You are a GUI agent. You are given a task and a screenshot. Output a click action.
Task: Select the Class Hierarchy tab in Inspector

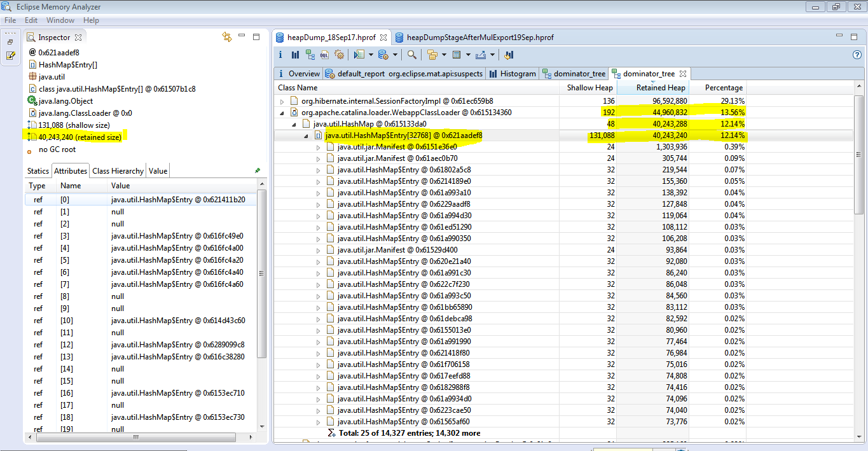118,171
